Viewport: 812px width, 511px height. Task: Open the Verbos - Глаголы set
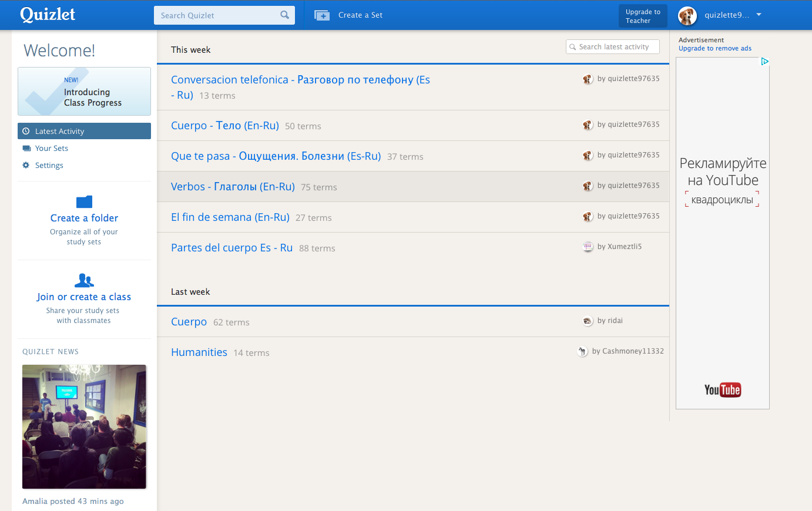pos(233,186)
